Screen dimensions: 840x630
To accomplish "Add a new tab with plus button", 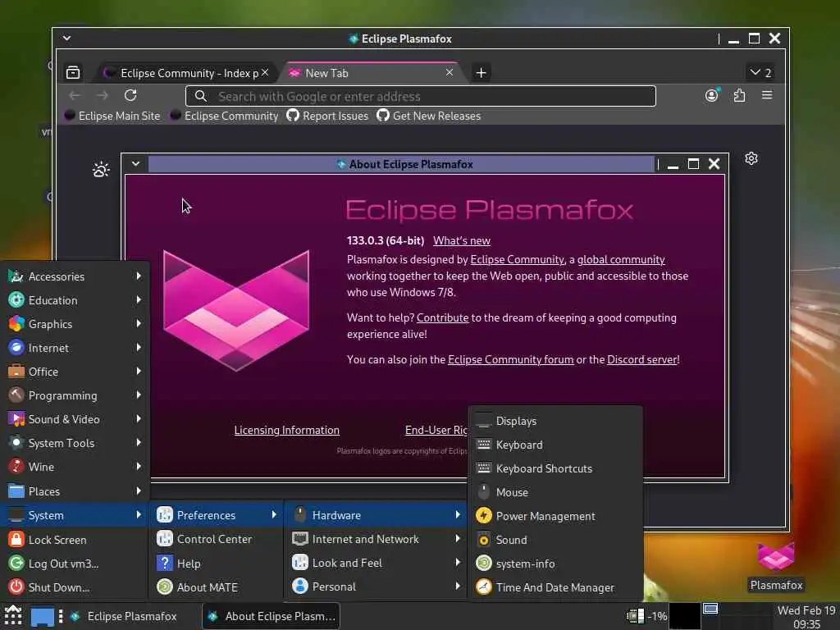I will coord(481,72).
